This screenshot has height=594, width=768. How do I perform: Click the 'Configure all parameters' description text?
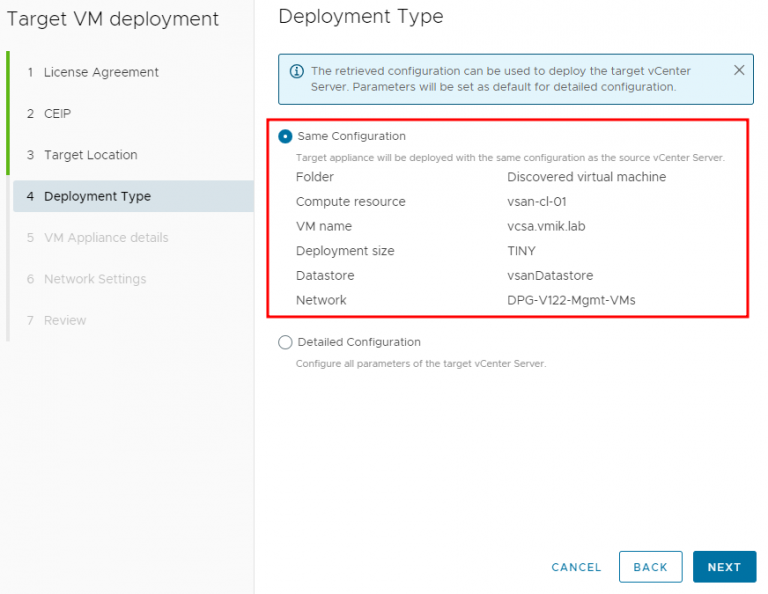[x=421, y=363]
